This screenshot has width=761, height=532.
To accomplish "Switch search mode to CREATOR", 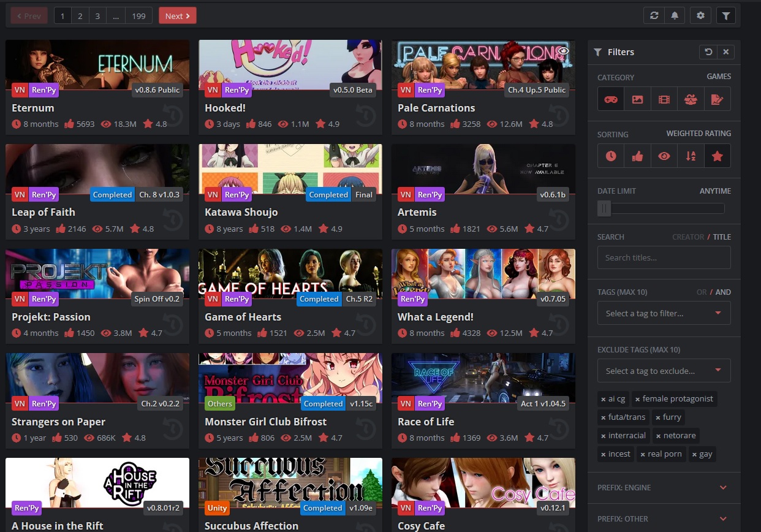I will click(x=688, y=237).
